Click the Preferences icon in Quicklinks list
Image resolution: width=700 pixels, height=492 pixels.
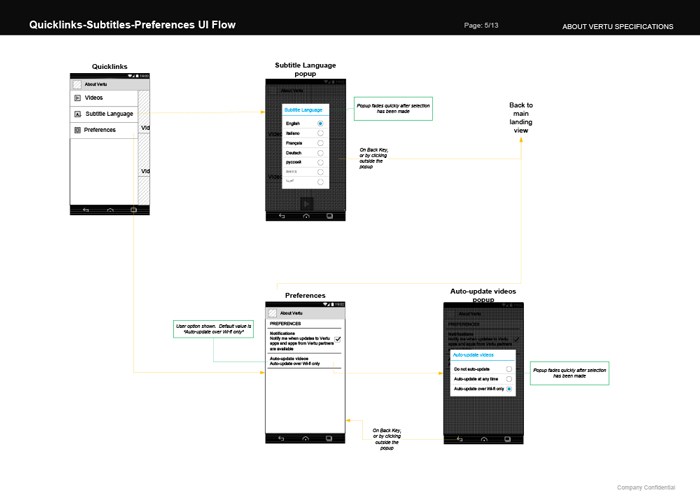point(77,130)
